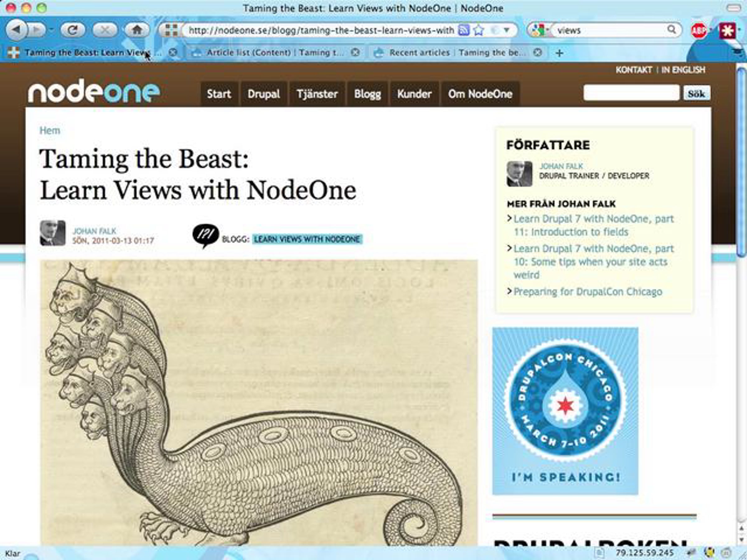
Task: Switch to the 'Recent articles' tab
Action: coord(458,53)
